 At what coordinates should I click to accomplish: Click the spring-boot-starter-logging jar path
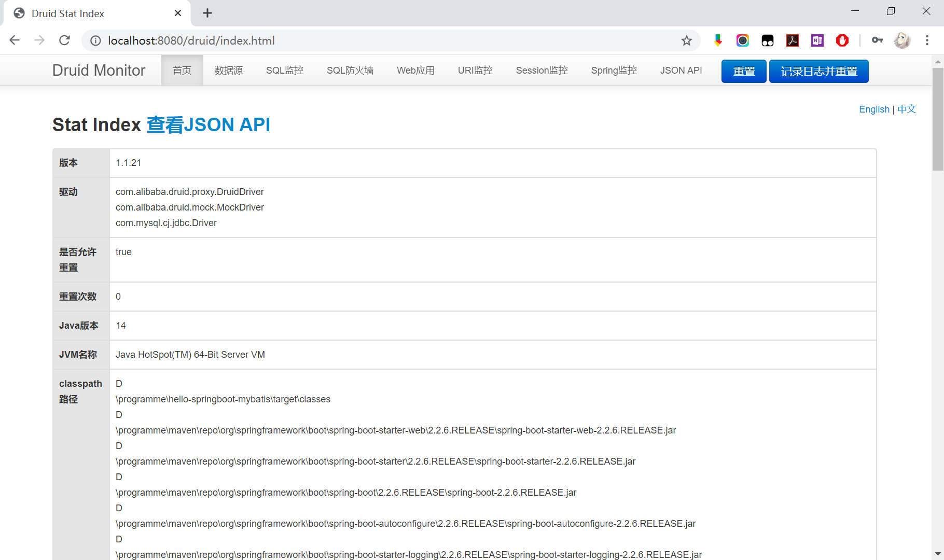[x=409, y=555]
